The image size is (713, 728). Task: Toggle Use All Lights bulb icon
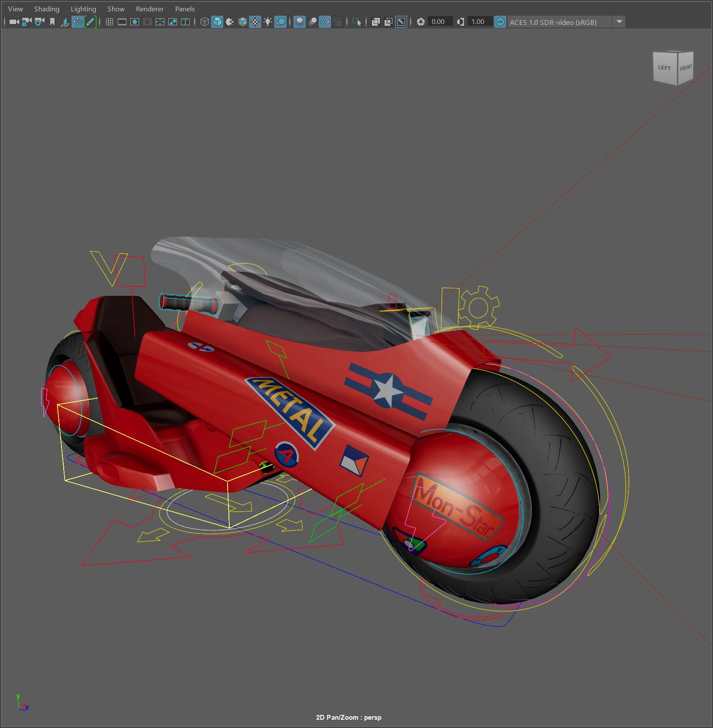pyautogui.click(x=268, y=22)
